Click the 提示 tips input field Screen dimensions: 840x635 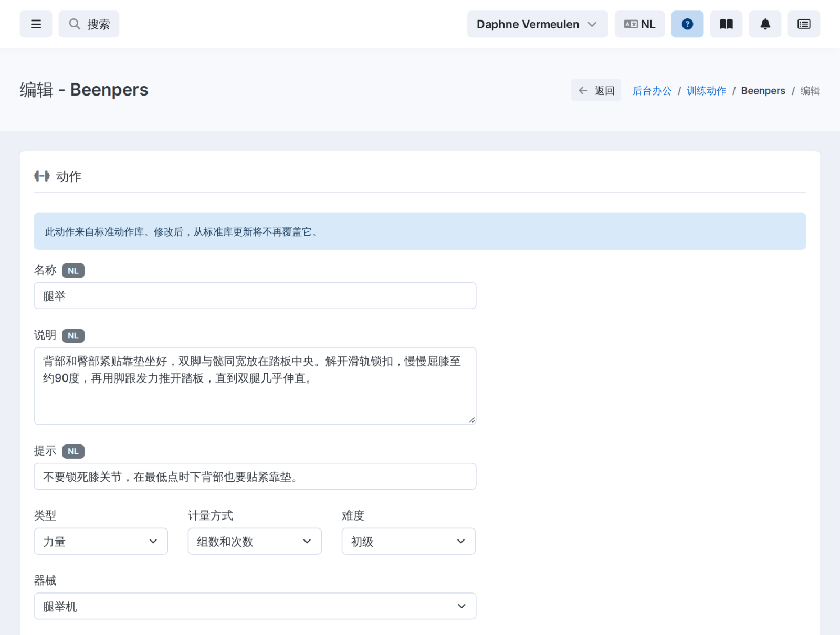[255, 477]
